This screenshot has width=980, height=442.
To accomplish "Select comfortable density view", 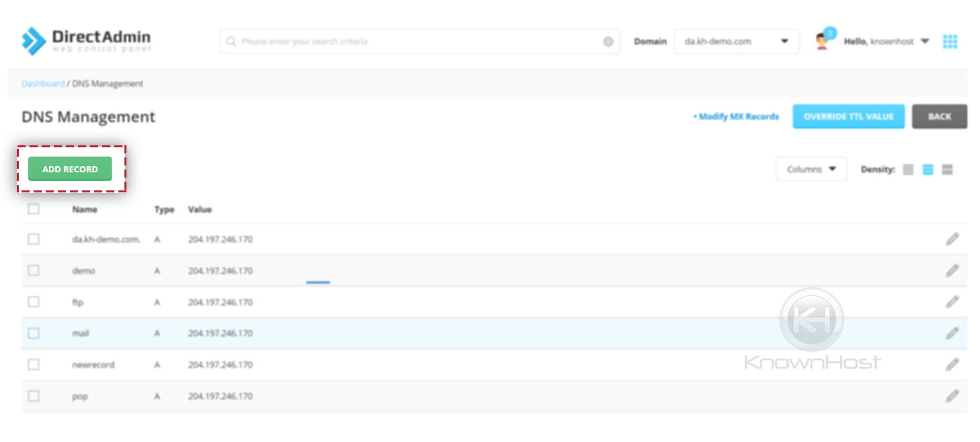I will tap(947, 169).
